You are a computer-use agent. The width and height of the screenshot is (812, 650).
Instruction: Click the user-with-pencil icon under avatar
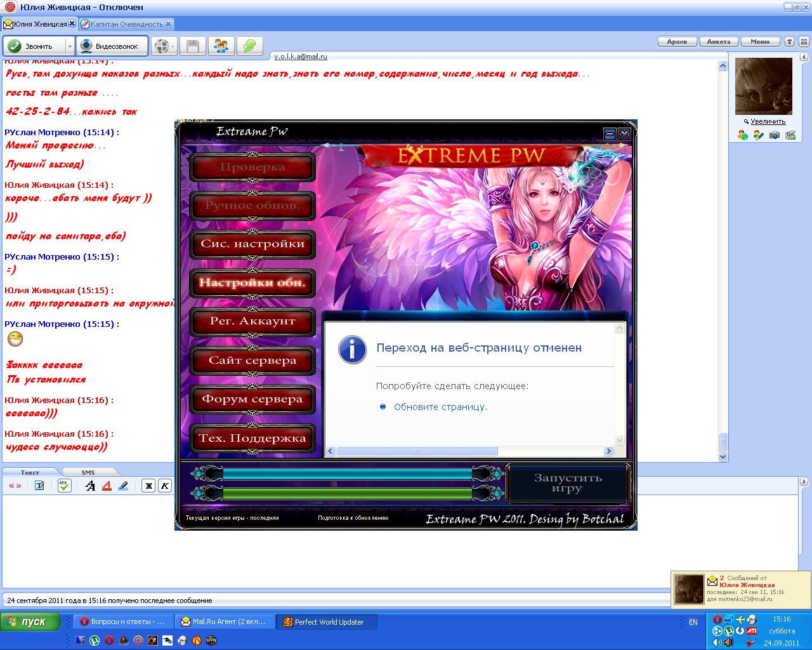pyautogui.click(x=758, y=135)
